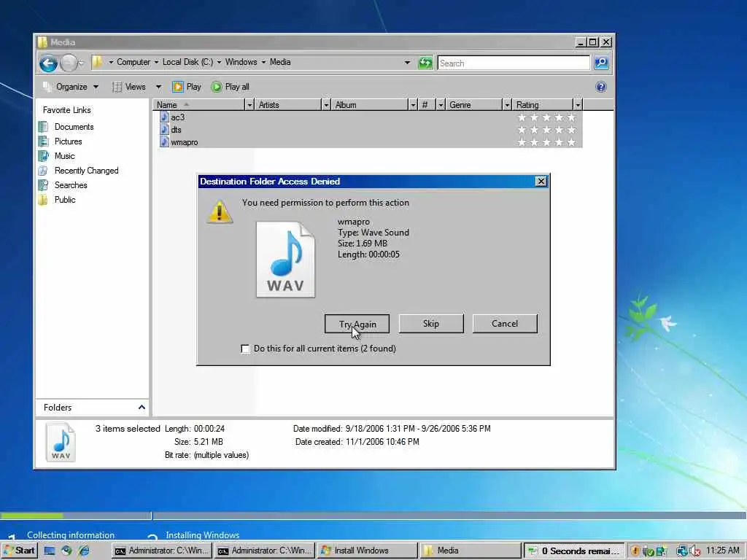Click Try Again in the dialog
The image size is (747, 560).
click(357, 324)
